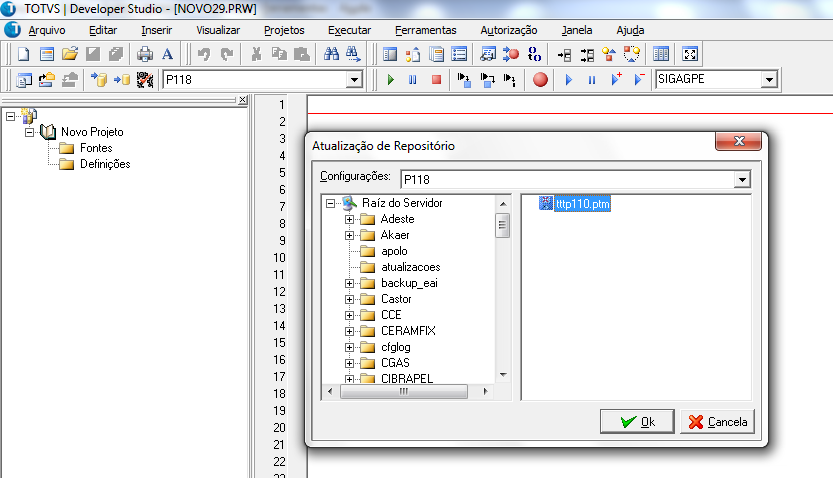Image resolution: width=833 pixels, height=478 pixels.
Task: Expand the backup_eai folder node
Action: (x=349, y=283)
